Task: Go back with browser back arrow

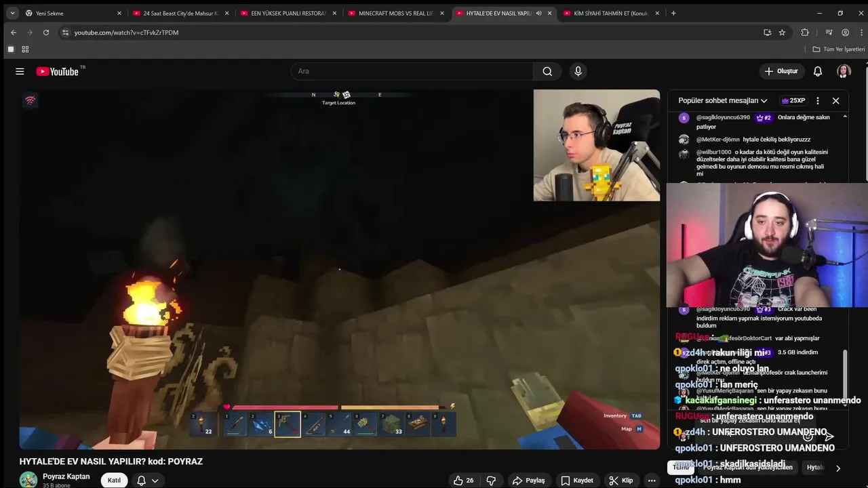Action: (14, 33)
